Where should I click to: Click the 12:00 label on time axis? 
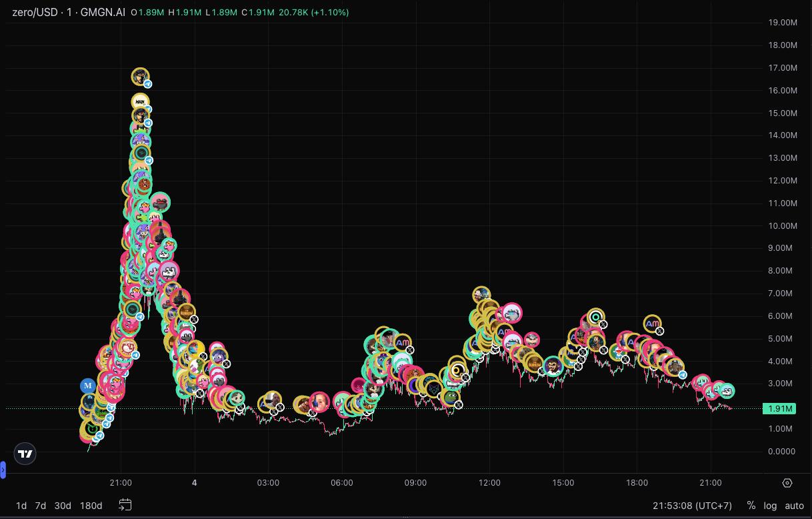point(489,482)
